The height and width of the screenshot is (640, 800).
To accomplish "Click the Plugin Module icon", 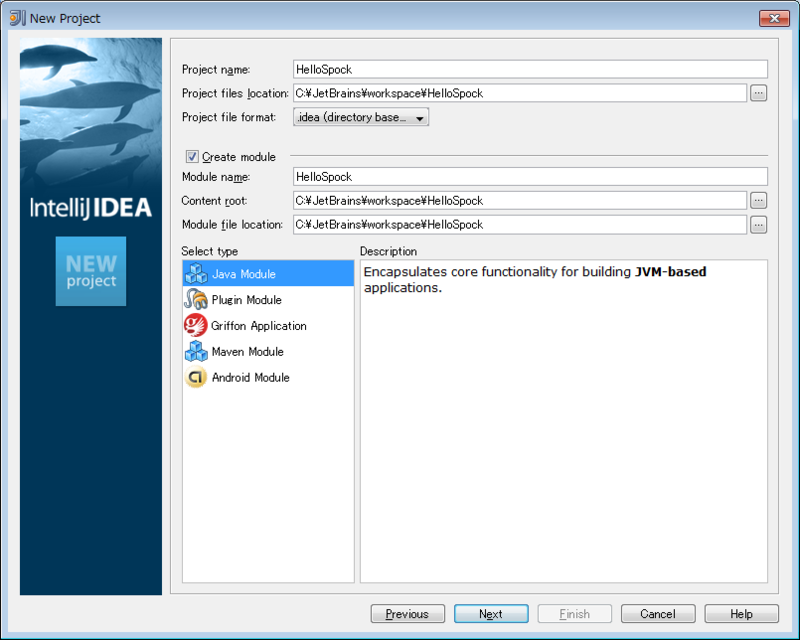I will 196,300.
